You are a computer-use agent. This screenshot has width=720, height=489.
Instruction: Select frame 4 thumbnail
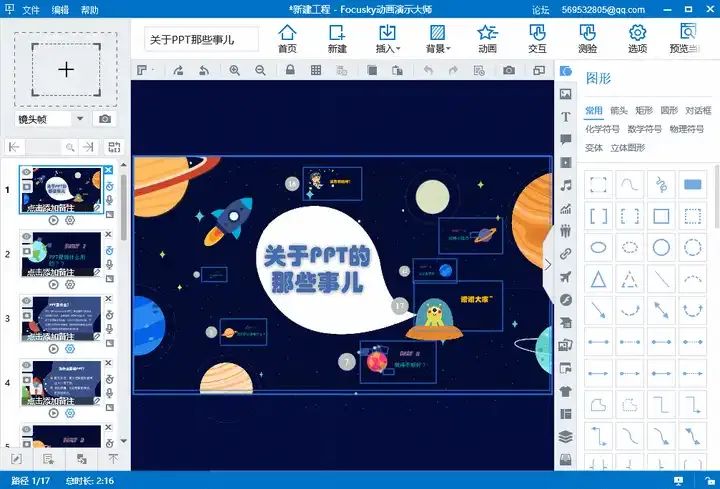(62, 383)
